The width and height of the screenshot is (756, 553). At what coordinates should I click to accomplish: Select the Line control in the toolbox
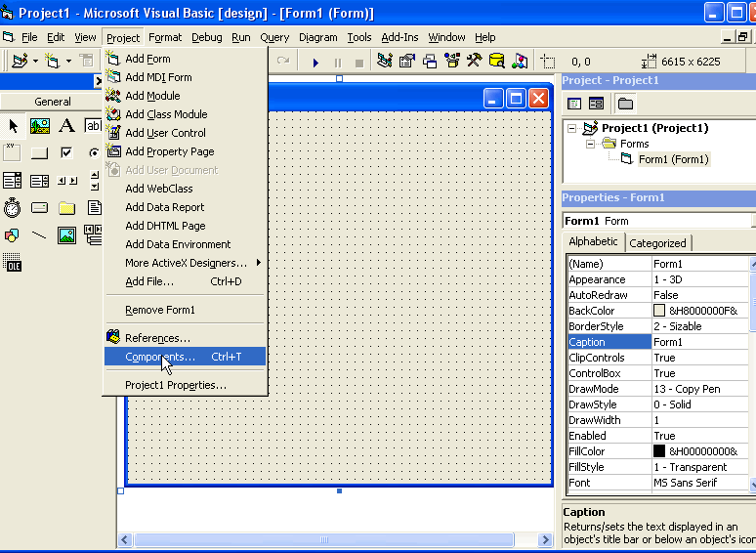39,235
